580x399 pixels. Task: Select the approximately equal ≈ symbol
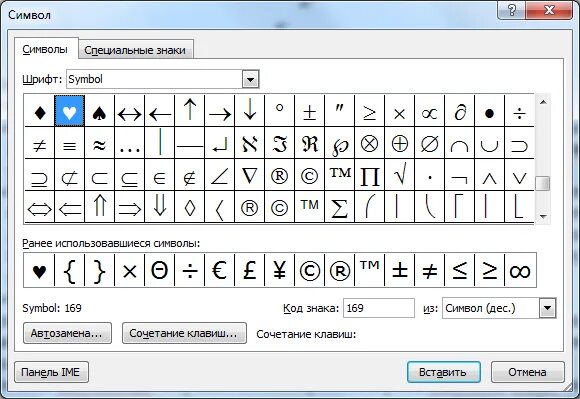click(x=100, y=143)
